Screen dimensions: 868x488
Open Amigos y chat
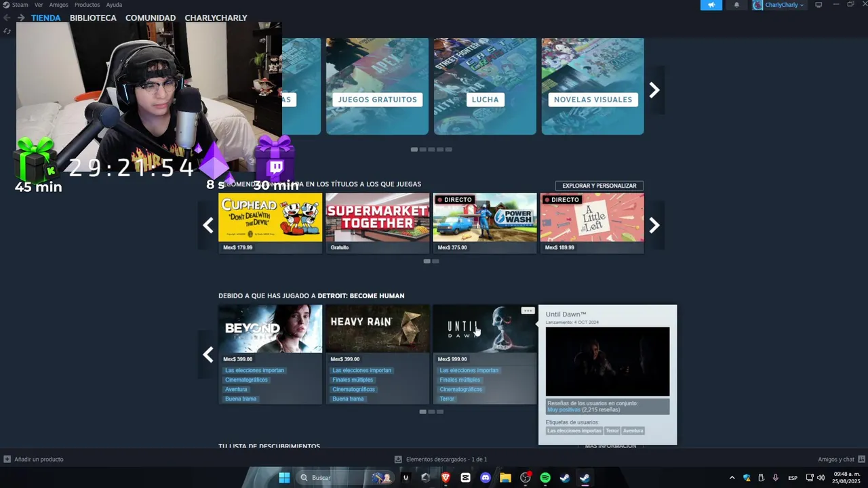coord(836,460)
